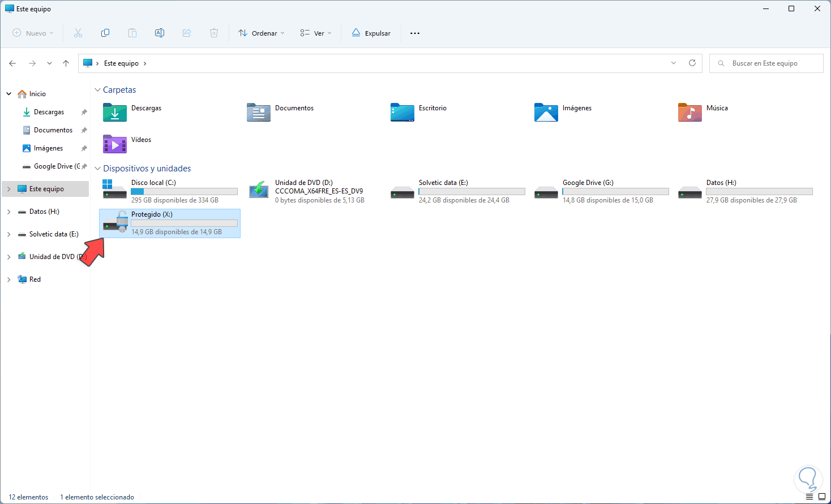This screenshot has height=504, width=831.
Task: Select the Documentos folder icon
Action: point(259,113)
